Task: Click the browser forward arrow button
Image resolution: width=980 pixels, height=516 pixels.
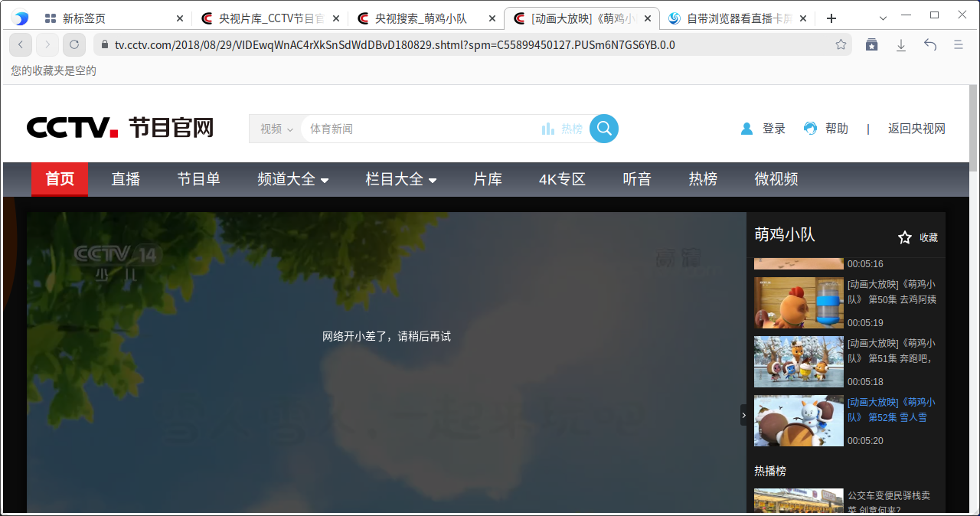Action: click(x=47, y=45)
